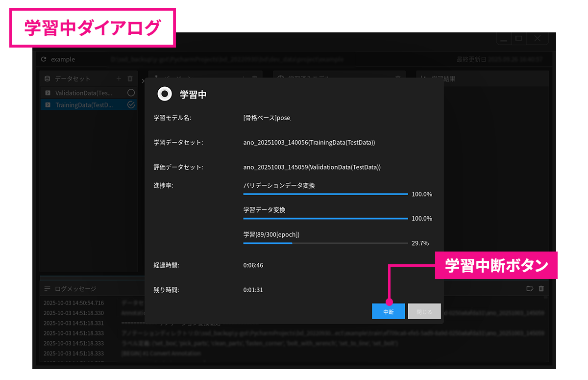
Task: Expand the TrainingData dataset row arrow
Action: click(x=48, y=105)
